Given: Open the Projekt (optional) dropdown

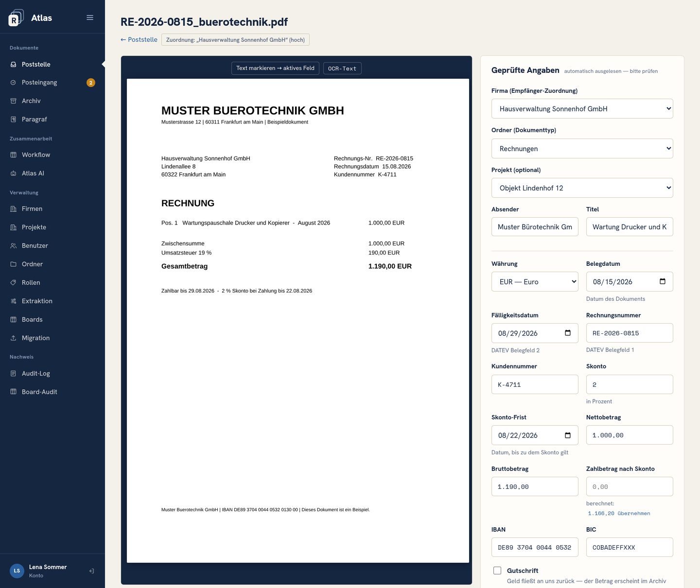Looking at the screenshot, I should [x=582, y=188].
